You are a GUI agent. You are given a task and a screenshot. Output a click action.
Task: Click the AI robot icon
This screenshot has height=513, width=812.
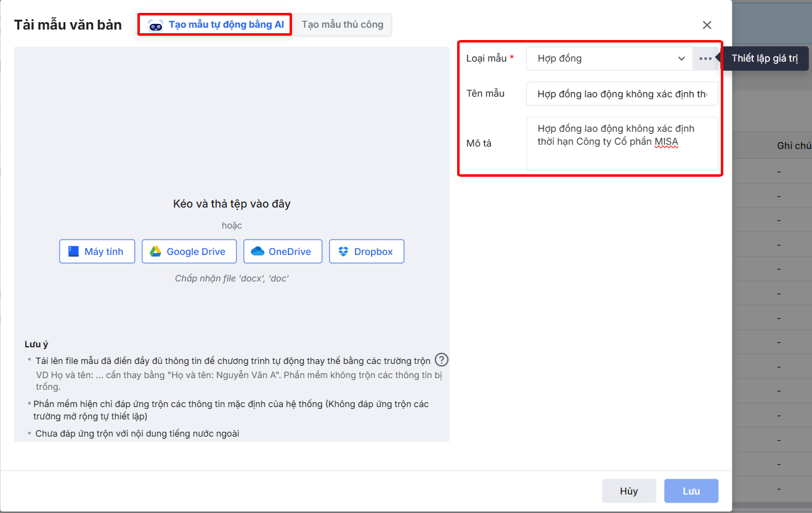pyautogui.click(x=156, y=25)
